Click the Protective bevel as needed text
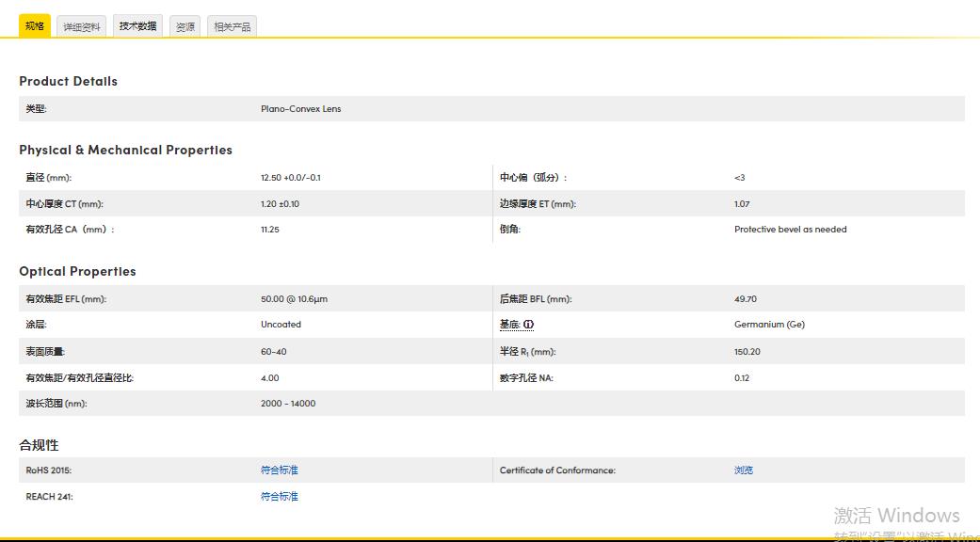Image resolution: width=980 pixels, height=542 pixels. pyautogui.click(x=790, y=230)
